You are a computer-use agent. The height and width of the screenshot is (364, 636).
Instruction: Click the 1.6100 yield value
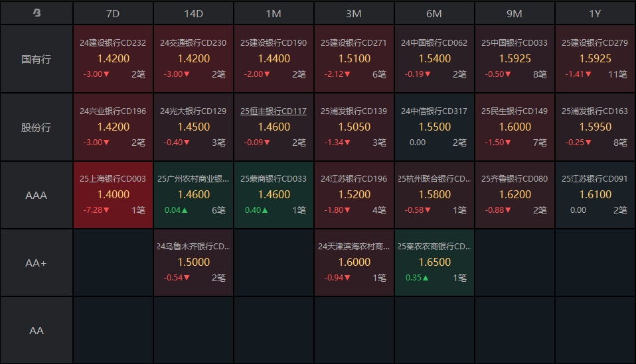(595, 195)
